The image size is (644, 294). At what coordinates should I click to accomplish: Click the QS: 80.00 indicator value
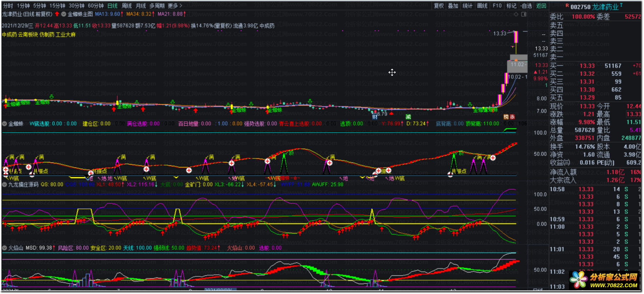52,185
